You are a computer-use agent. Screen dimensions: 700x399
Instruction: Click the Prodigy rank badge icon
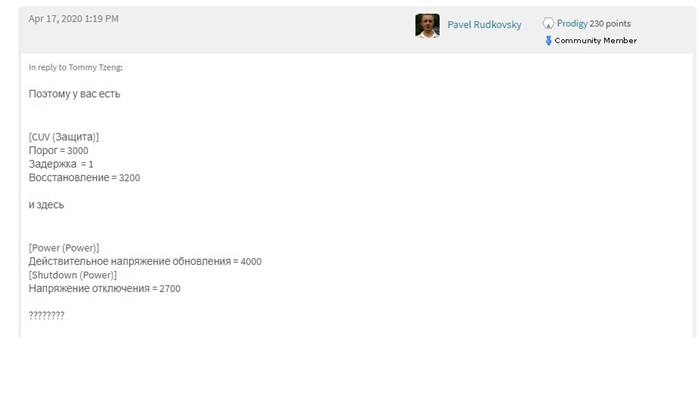tap(548, 23)
